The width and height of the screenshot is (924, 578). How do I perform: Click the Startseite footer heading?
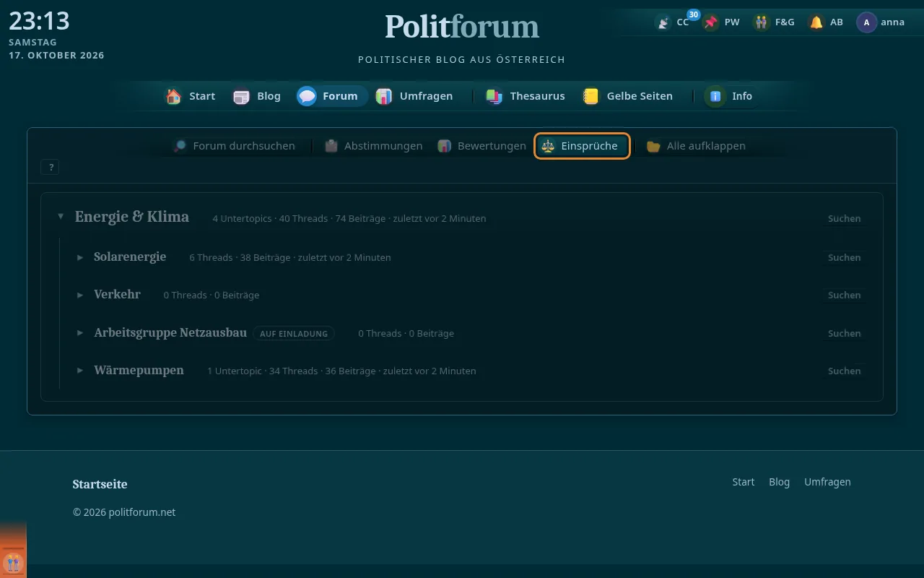click(100, 484)
